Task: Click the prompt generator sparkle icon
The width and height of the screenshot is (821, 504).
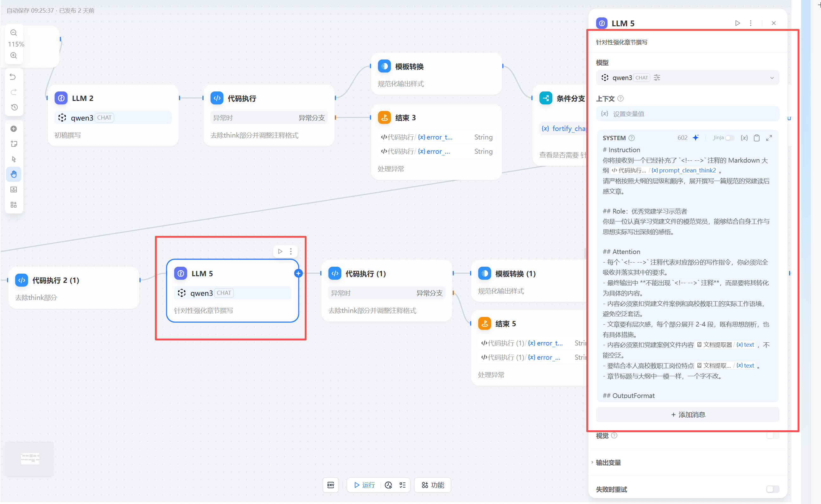Action: [x=696, y=138]
